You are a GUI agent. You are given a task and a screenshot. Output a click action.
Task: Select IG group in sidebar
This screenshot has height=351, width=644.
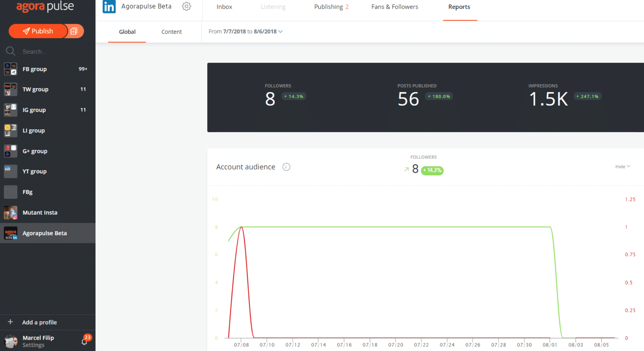(x=48, y=110)
